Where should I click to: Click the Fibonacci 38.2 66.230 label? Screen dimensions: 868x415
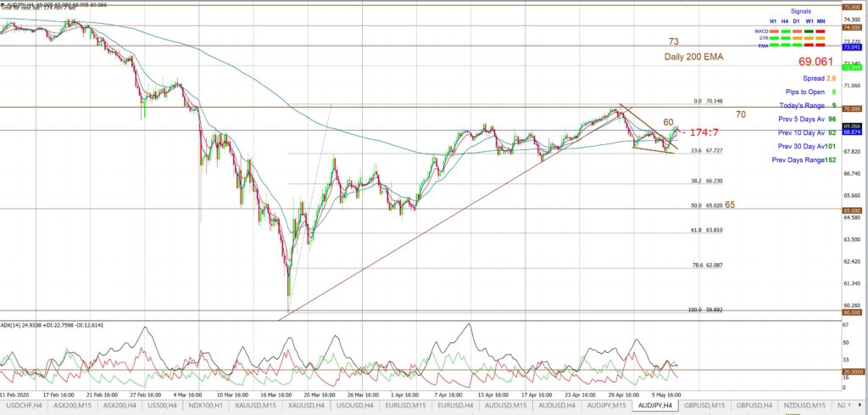[x=706, y=181]
